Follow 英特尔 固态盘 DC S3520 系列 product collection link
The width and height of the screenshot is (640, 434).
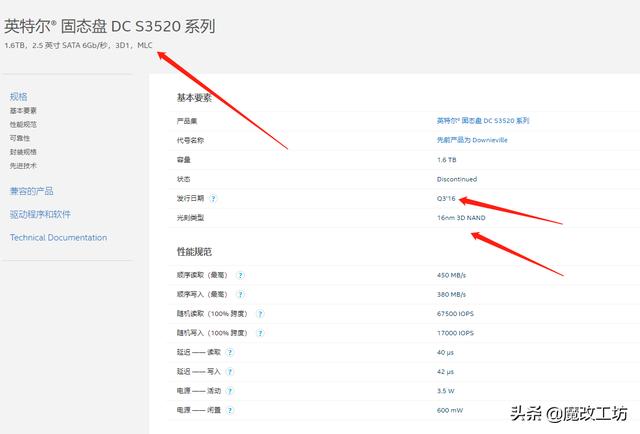pyautogui.click(x=483, y=121)
